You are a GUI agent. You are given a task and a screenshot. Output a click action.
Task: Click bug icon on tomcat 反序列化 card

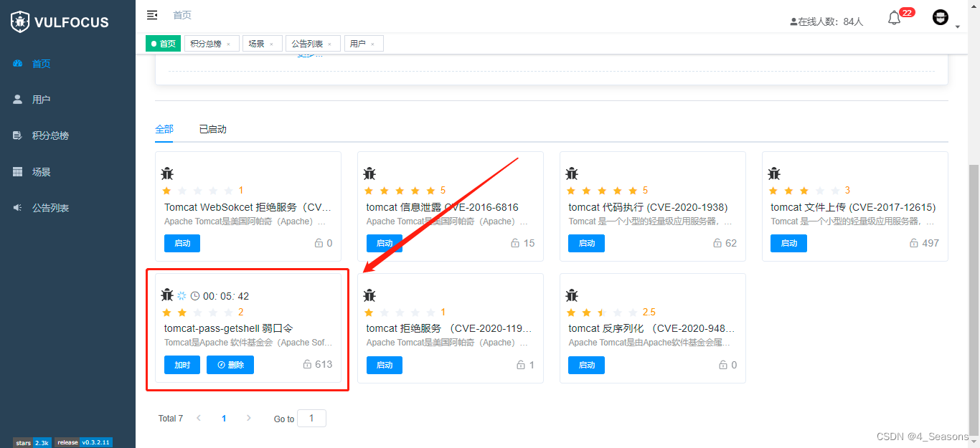(x=572, y=295)
